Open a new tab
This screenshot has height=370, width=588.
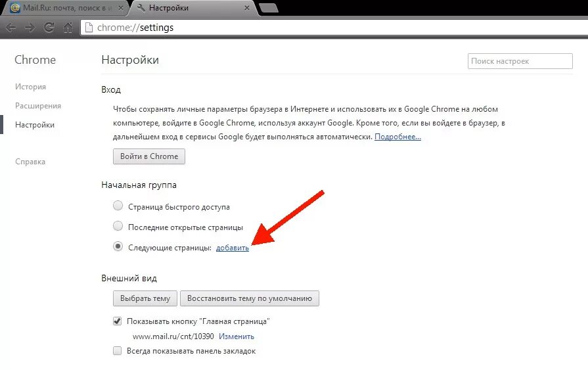coord(269,7)
